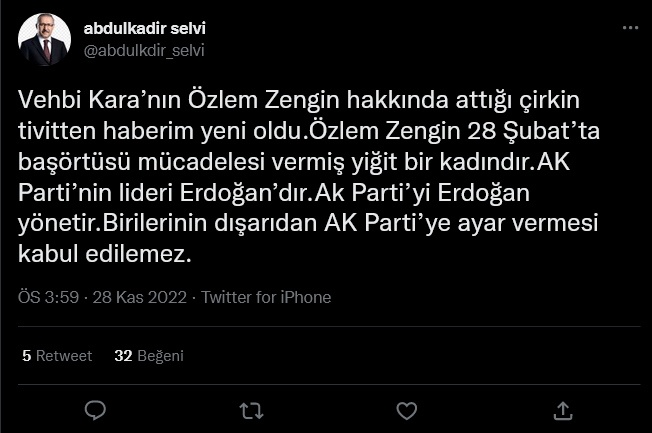Viewport: 652px width, 433px height.
Task: Click the number 5 beside Retweet
Action: pyautogui.click(x=26, y=355)
